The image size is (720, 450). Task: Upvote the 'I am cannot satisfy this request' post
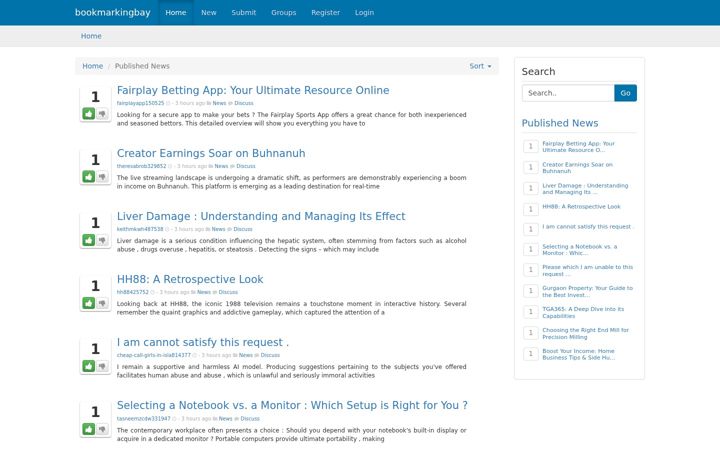pos(89,366)
